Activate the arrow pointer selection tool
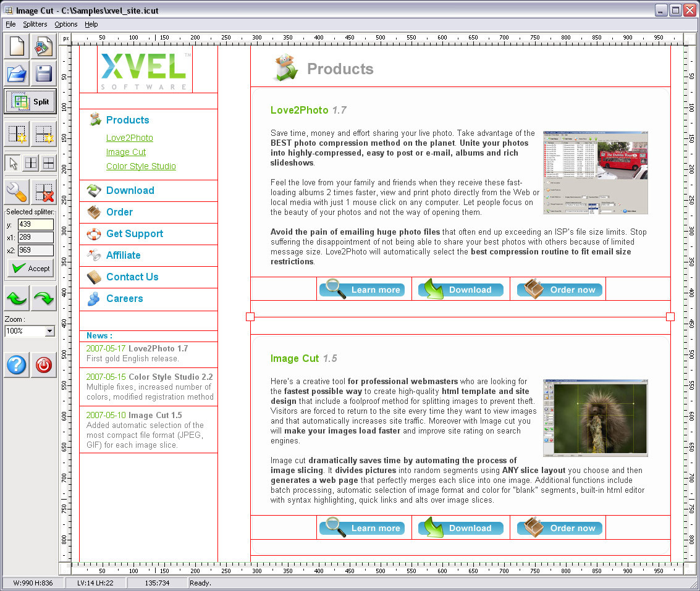700x591 pixels. 13,164
